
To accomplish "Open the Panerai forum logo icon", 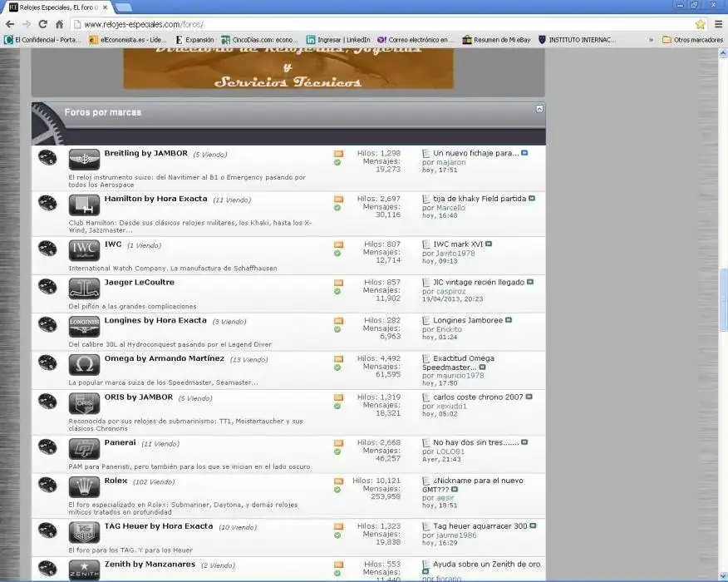I will pyautogui.click(x=84, y=449).
